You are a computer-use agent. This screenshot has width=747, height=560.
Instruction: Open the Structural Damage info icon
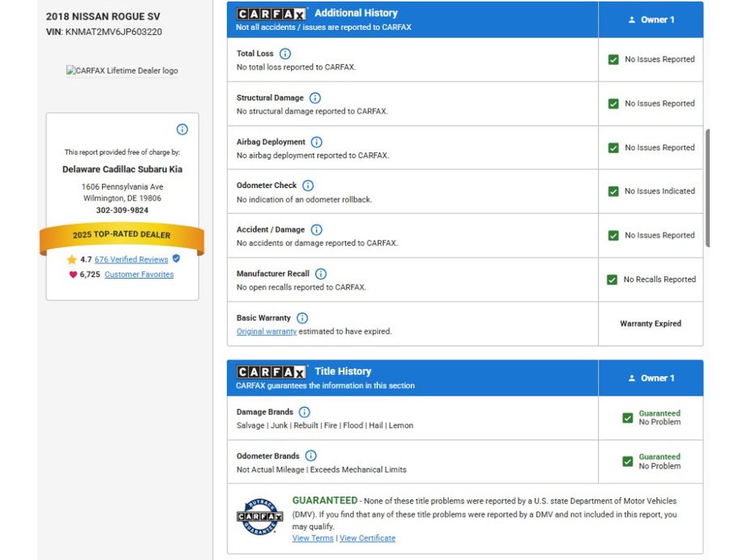(x=315, y=98)
